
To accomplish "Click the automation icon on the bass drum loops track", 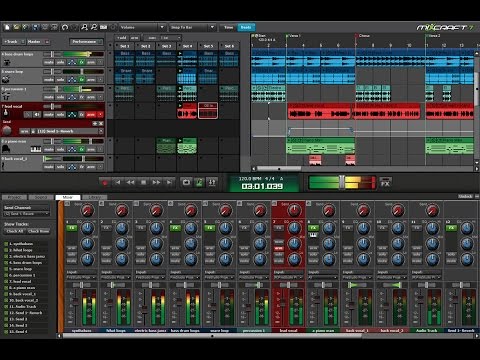I will tap(72, 62).
